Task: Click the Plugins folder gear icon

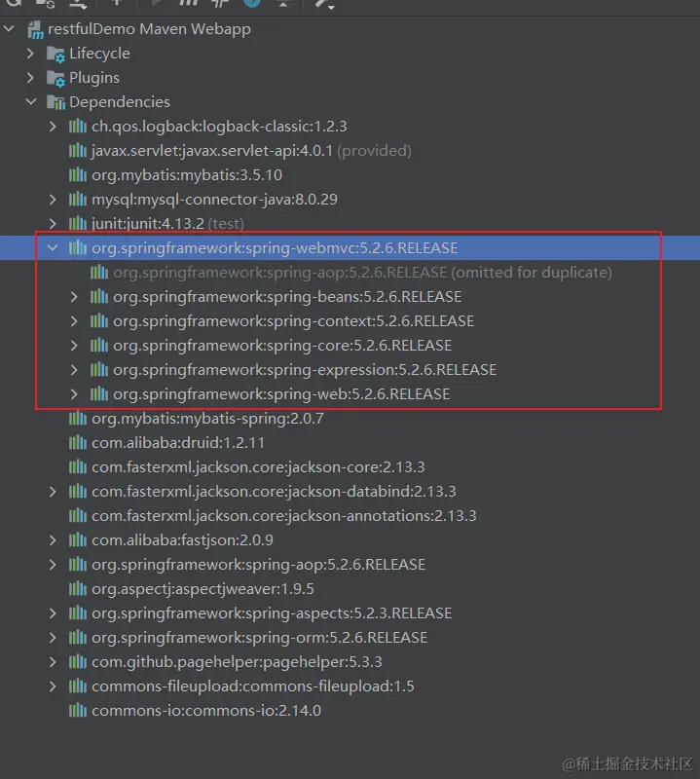Action: (55, 79)
